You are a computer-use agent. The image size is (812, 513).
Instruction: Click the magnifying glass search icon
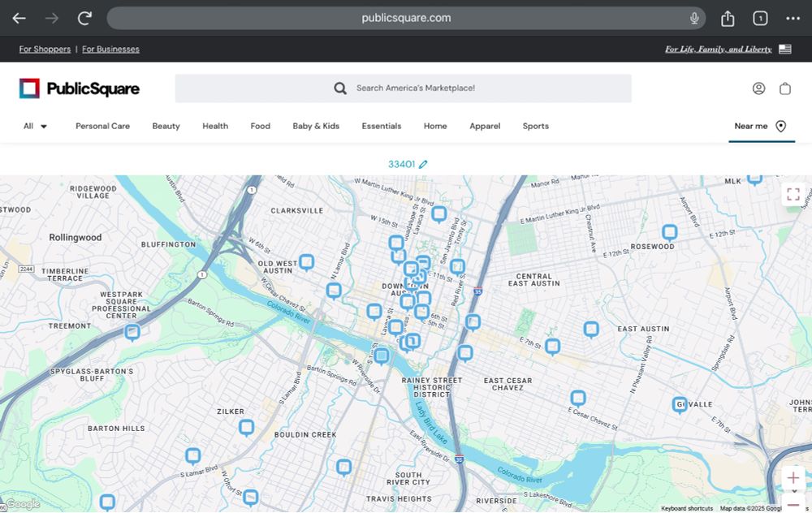point(340,88)
